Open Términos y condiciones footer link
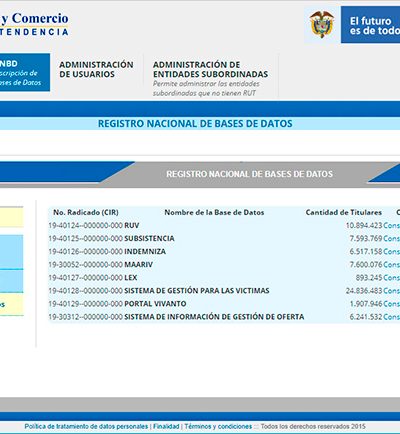The height and width of the screenshot is (434, 400). point(218,426)
